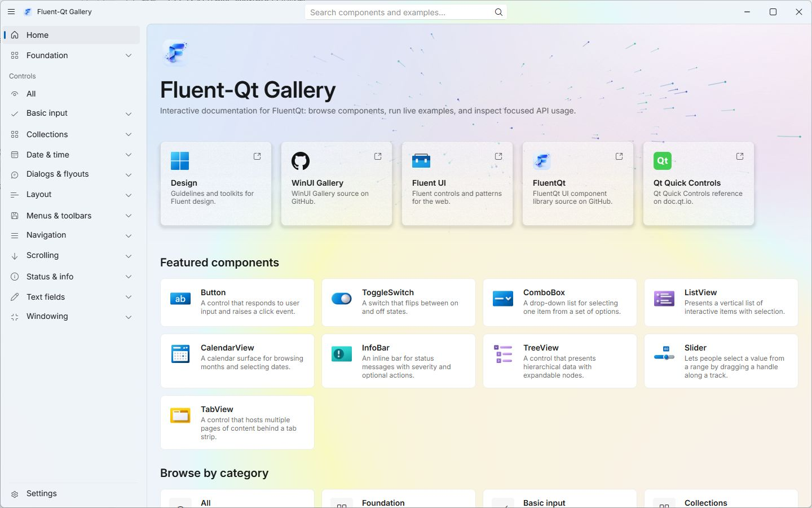Open the Menus & toolbars navigation item
Screen dimensions: 812x508
click(x=71, y=216)
